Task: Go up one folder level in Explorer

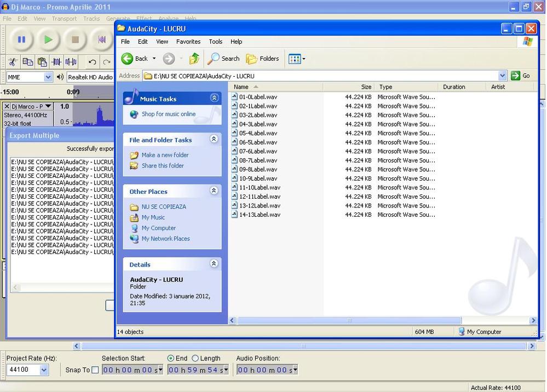Action: point(194,59)
